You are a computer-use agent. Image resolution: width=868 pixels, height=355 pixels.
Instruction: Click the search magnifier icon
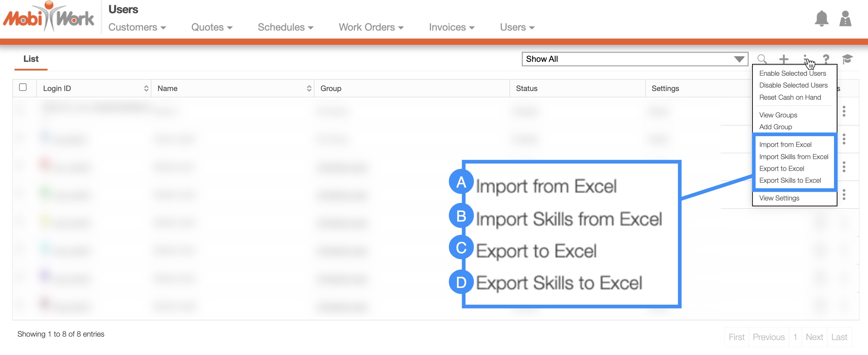(x=762, y=59)
